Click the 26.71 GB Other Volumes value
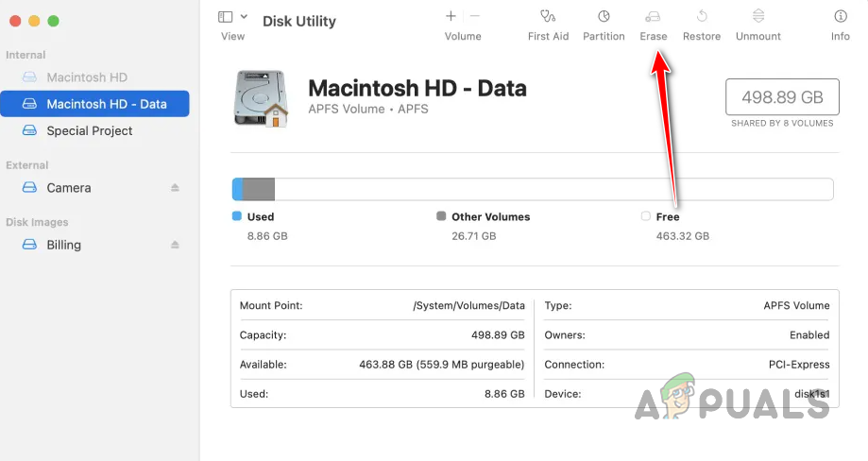This screenshot has width=868, height=461. 474,236
